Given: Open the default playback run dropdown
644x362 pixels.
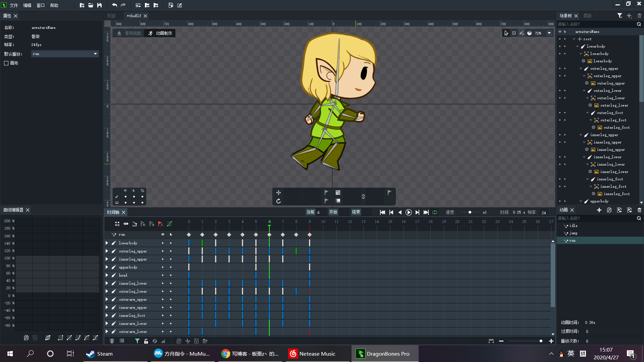Looking at the screenshot, I should point(95,54).
